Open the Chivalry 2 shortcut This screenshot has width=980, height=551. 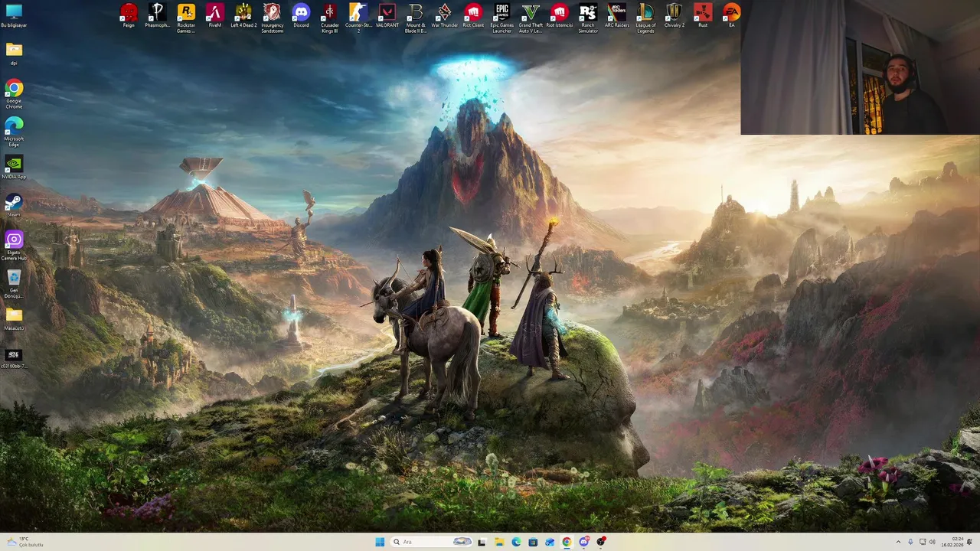pyautogui.click(x=675, y=16)
